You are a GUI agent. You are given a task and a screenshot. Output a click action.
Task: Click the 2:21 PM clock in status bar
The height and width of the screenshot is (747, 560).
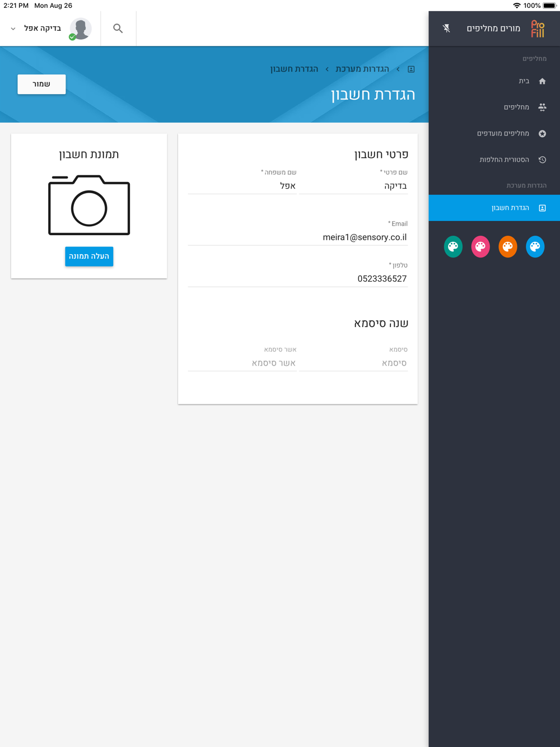pos(16,6)
